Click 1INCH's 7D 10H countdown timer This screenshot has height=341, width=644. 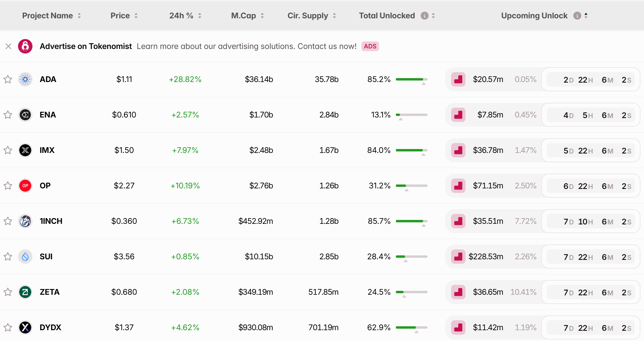[x=591, y=221]
